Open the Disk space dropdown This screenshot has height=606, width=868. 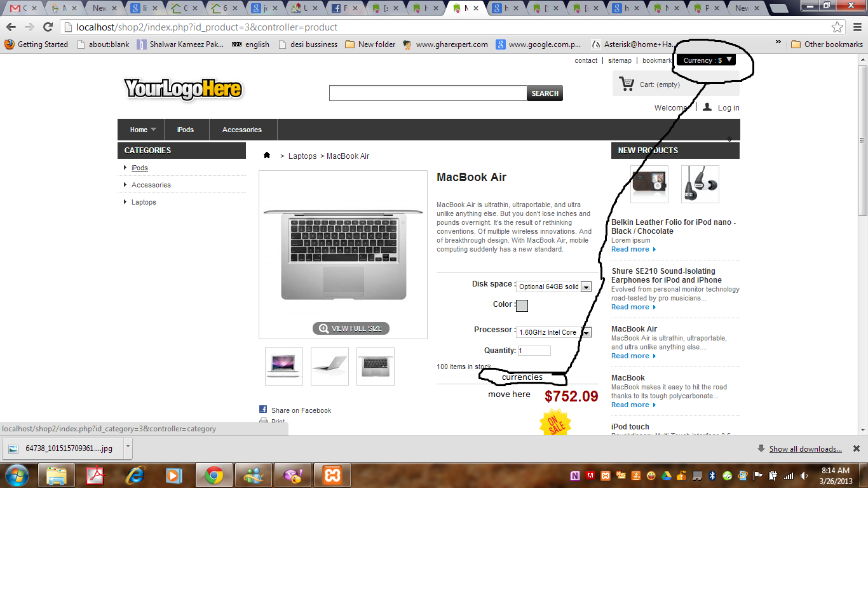click(x=554, y=286)
